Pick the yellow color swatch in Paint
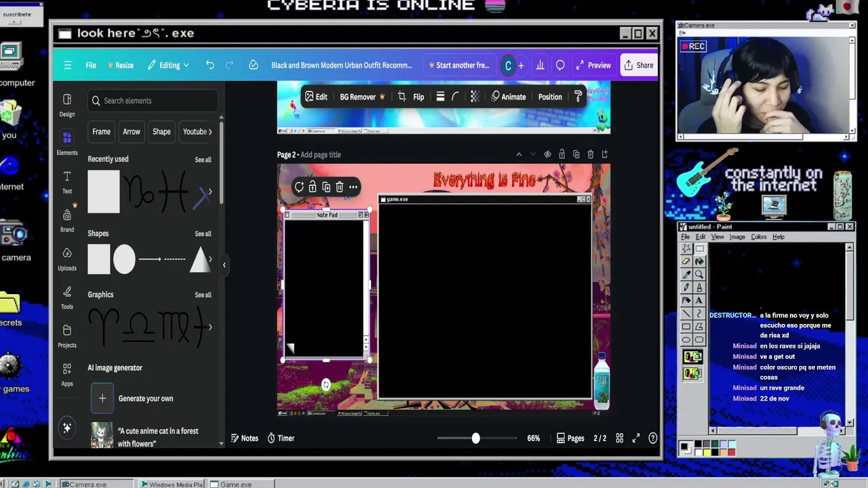 pyautogui.click(x=707, y=452)
